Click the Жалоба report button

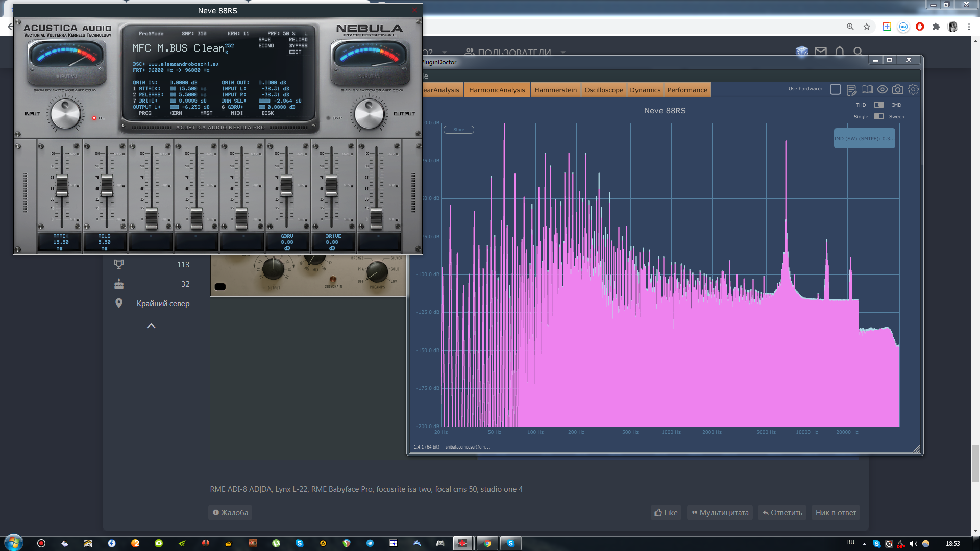click(x=230, y=513)
